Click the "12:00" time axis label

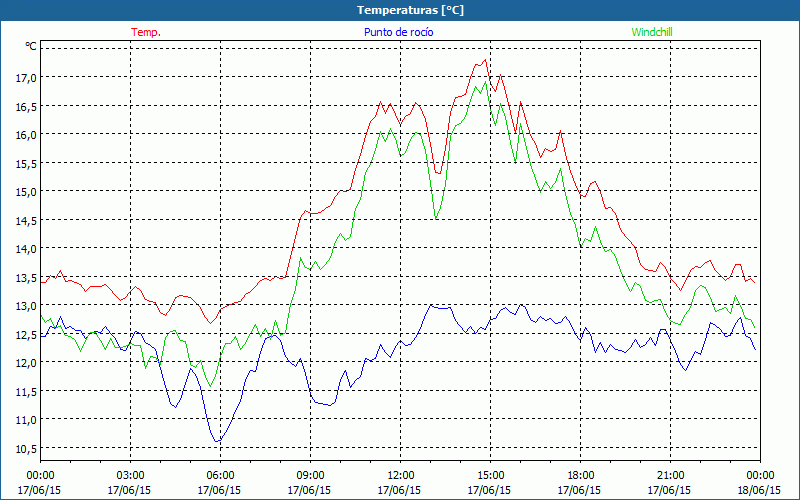tap(401, 476)
